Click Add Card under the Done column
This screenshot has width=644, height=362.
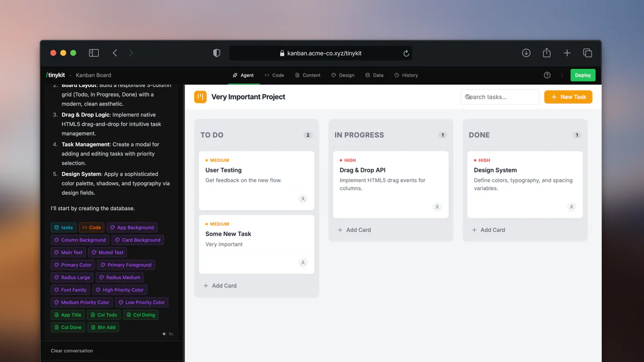click(488, 230)
